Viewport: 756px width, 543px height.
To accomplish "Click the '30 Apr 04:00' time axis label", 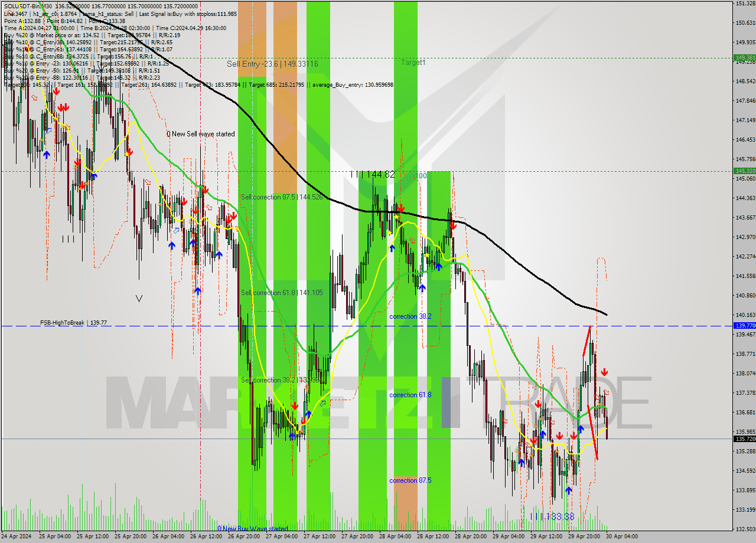I will 623,537.
